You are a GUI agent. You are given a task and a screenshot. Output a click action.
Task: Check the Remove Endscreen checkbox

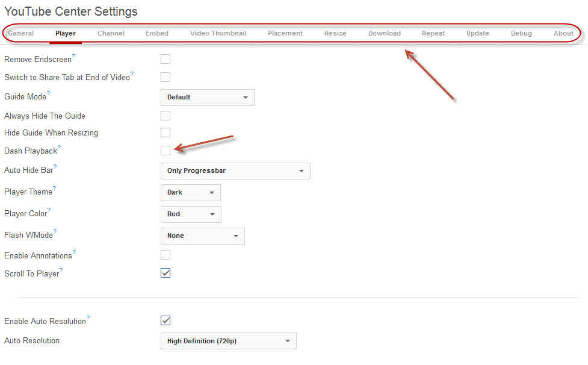click(166, 59)
